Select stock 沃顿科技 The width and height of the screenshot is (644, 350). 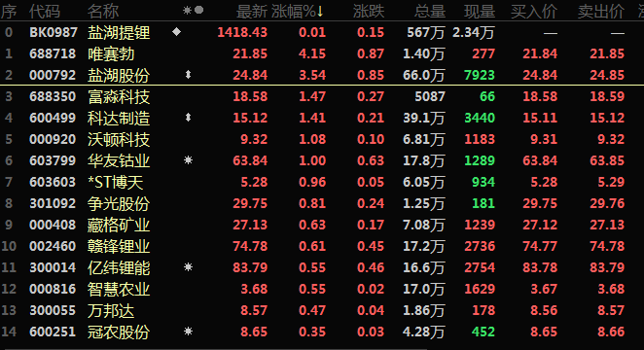click(119, 139)
